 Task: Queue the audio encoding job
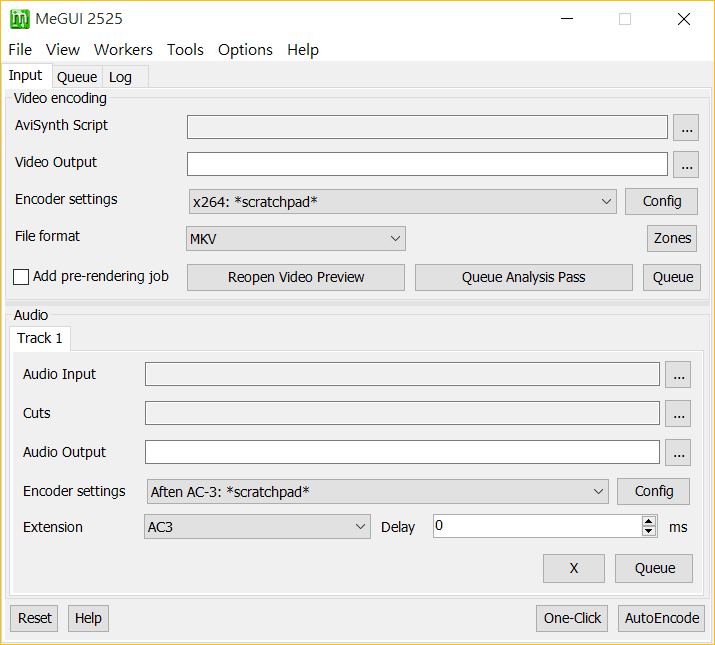[654, 568]
